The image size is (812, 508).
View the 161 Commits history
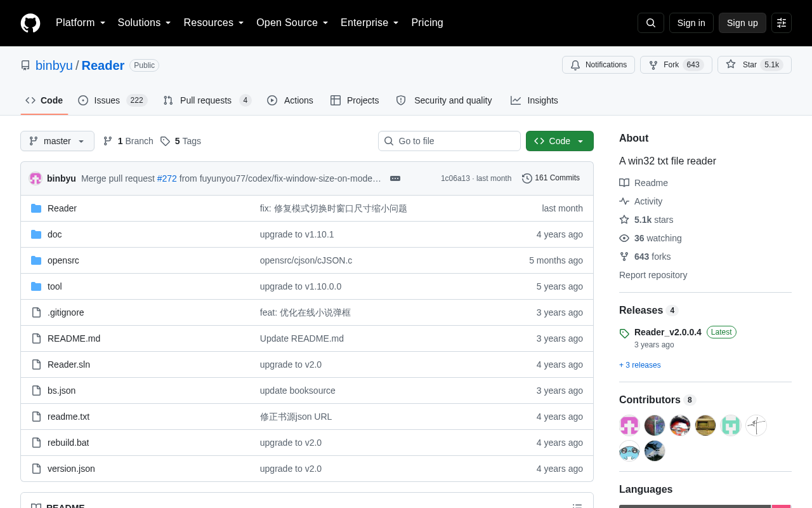click(551, 178)
